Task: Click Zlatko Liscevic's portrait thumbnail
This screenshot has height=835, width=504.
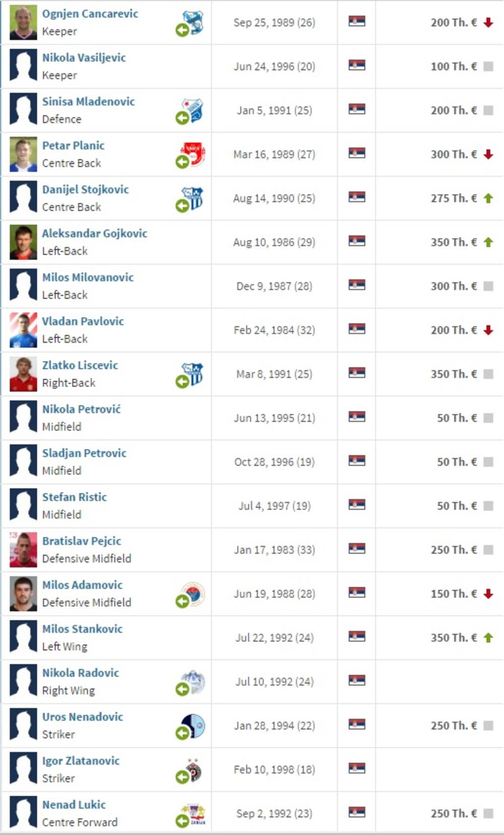Action: (x=23, y=374)
